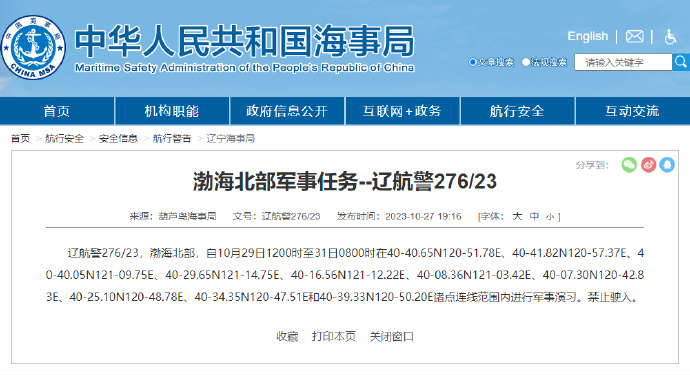Open the 互动交流 navigation menu
Viewport: 690px width, 375px height.
(x=632, y=111)
